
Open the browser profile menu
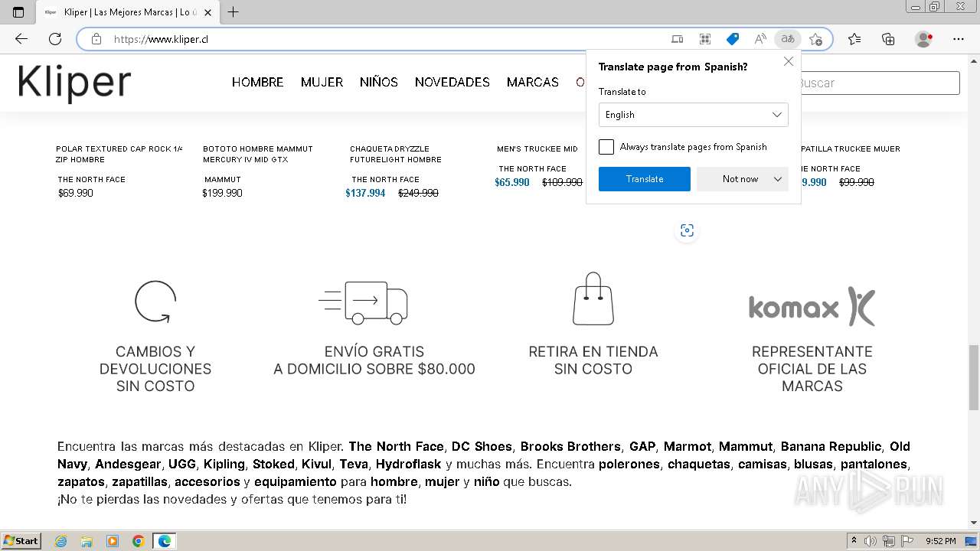click(x=924, y=39)
